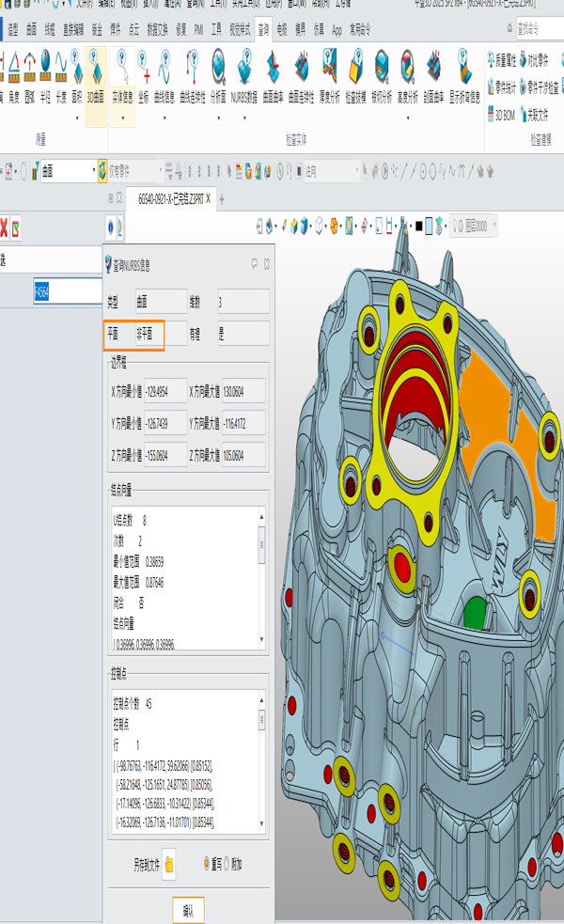The image size is (564, 924).
Task: Click the green check accept icon in left panel
Action: [16, 228]
